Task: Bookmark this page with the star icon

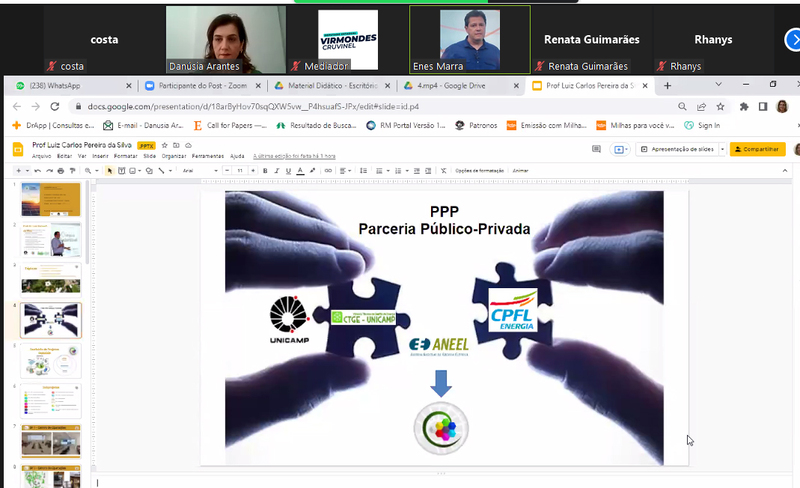Action: tap(721, 106)
